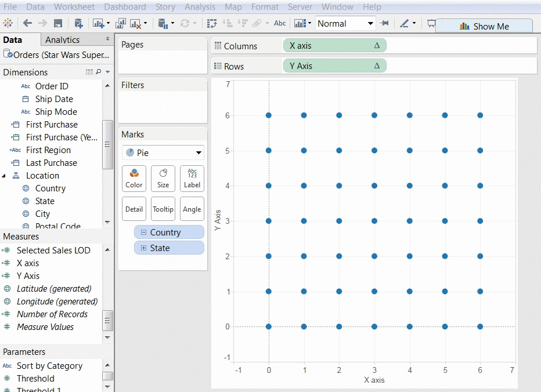Click the Label button on Marks card
The height and width of the screenshot is (392, 541).
point(192,179)
